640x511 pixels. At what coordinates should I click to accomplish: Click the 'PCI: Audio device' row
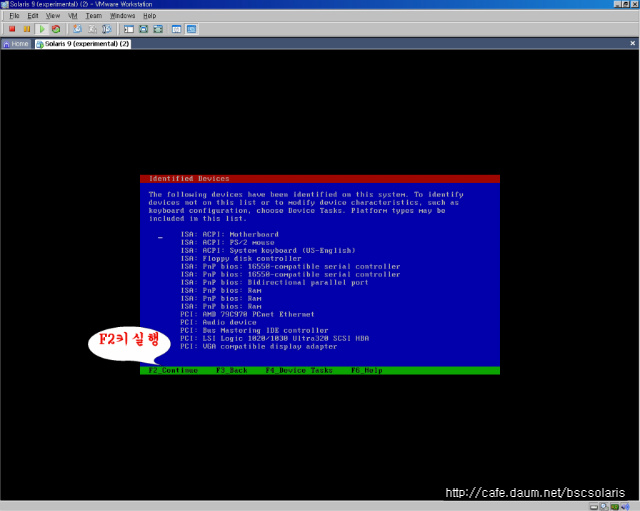point(218,322)
